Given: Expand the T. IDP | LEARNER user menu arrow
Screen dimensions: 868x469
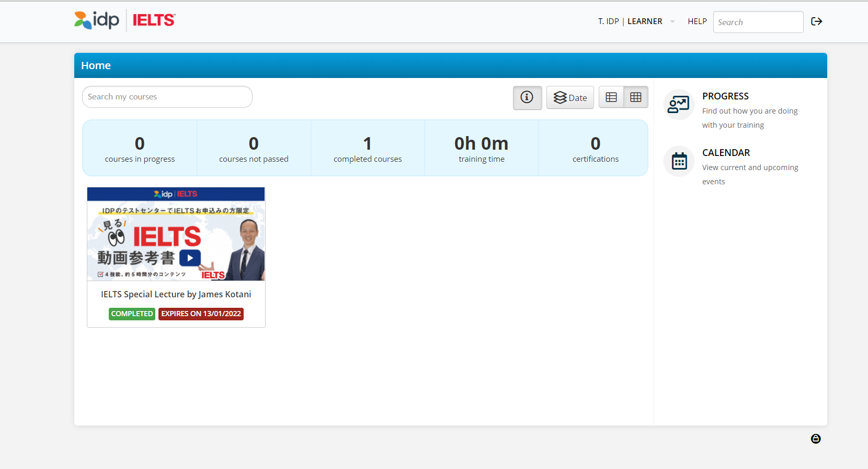Looking at the screenshot, I should (672, 21).
